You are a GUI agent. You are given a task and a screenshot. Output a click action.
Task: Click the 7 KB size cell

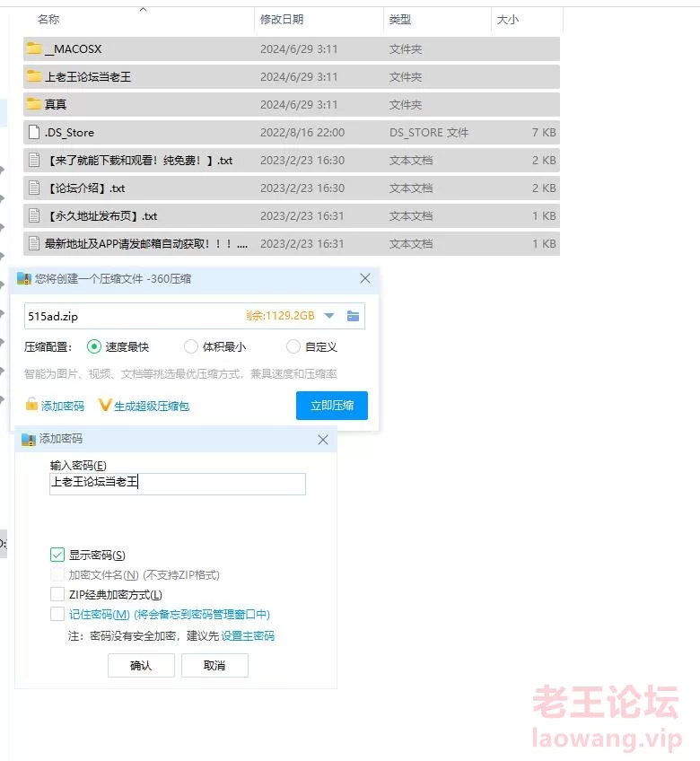tap(544, 133)
